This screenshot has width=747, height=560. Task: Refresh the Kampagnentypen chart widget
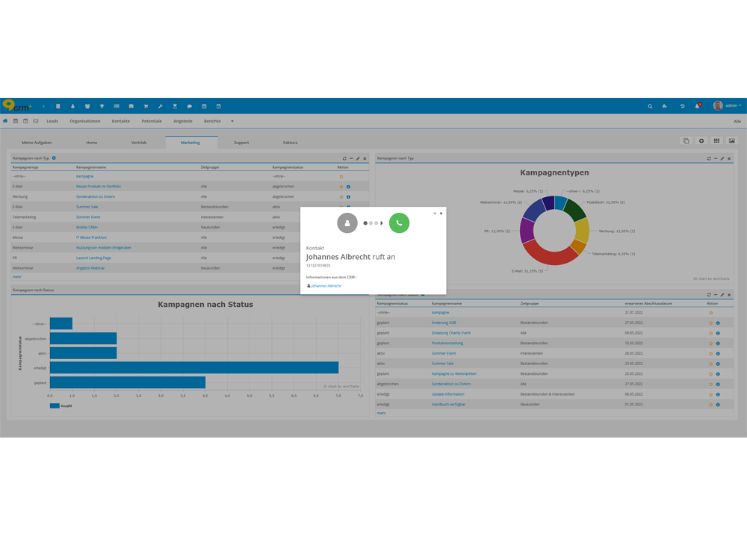tap(709, 158)
